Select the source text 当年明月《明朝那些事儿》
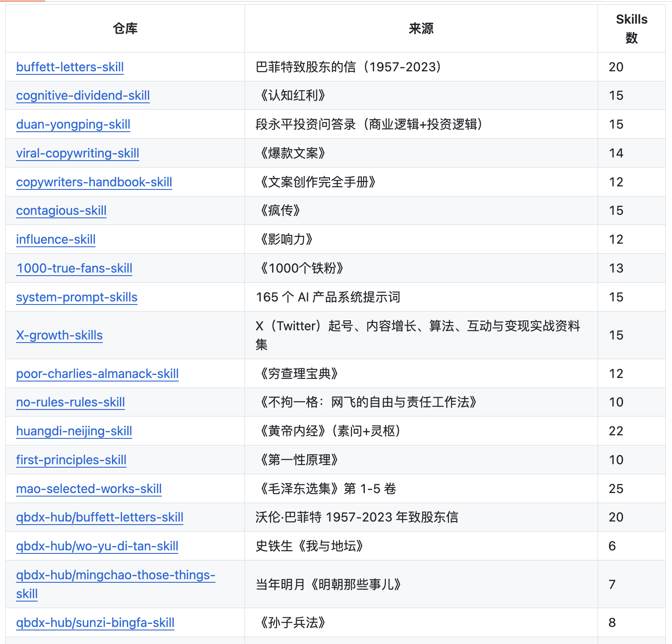Image resolution: width=672 pixels, height=644 pixels. [x=329, y=584]
